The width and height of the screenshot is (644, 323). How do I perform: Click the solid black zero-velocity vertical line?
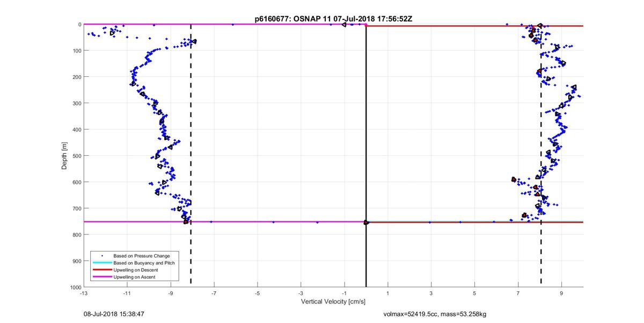click(366, 156)
